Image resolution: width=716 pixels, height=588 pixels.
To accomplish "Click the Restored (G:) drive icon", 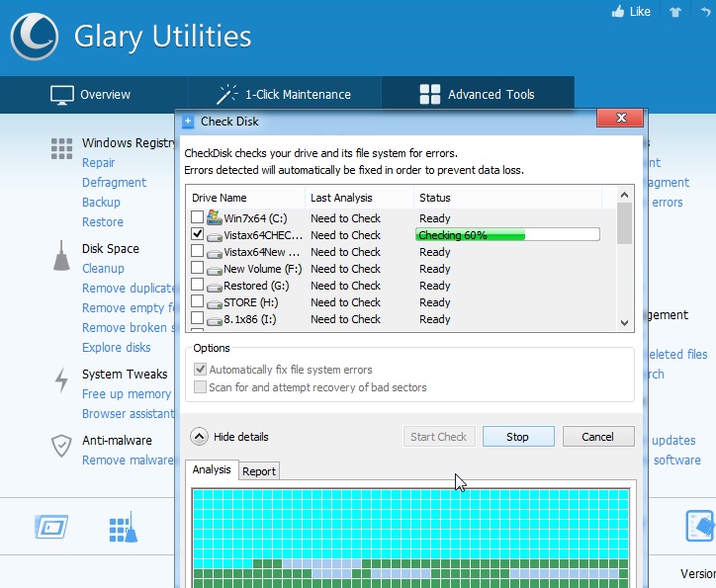I will [215, 288].
